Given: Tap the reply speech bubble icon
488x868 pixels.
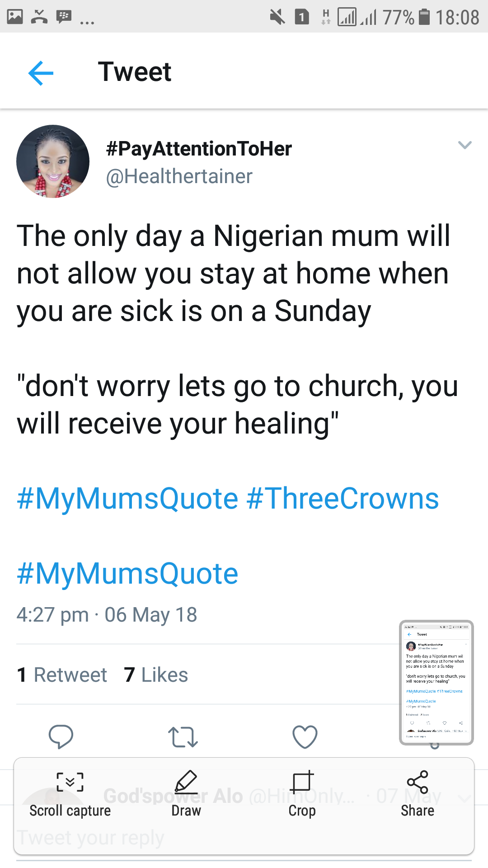Looking at the screenshot, I should click(61, 736).
